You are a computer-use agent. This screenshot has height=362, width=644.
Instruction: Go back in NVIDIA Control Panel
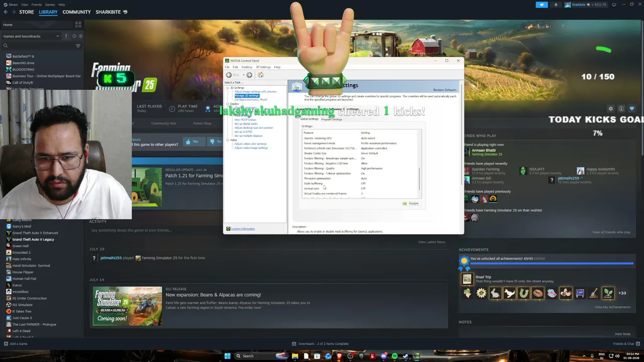(229, 75)
